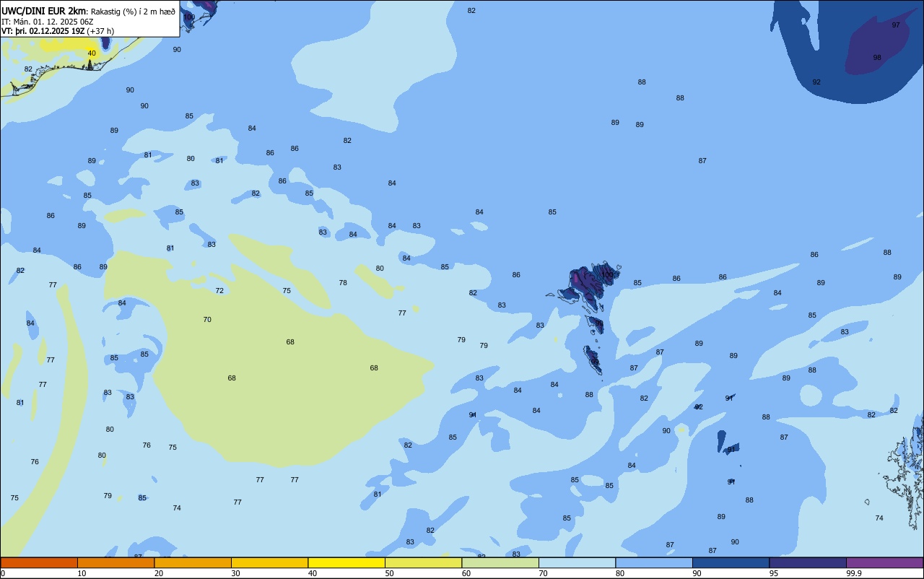The width and height of the screenshot is (924, 579).
Task: Click the 'Rakastig (%) í 2 m hæð' label
Action: [133, 12]
